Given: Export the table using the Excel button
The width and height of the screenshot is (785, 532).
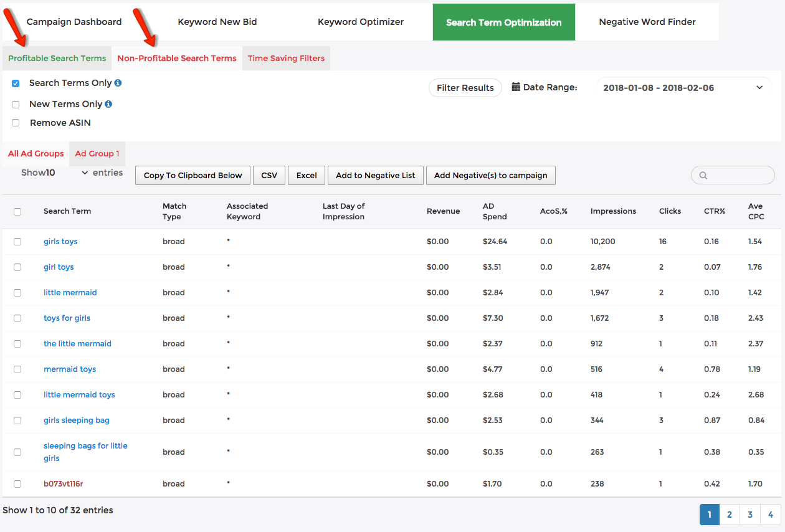Looking at the screenshot, I should (x=306, y=175).
